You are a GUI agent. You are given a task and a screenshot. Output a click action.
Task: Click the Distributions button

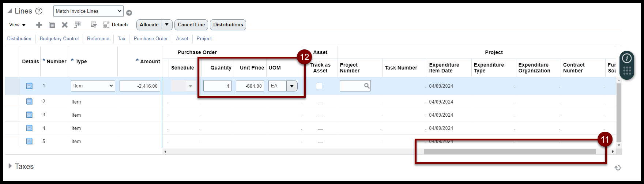[228, 25]
